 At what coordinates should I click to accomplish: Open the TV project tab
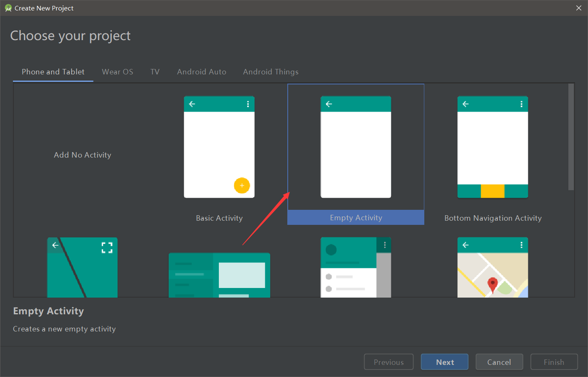click(x=155, y=71)
